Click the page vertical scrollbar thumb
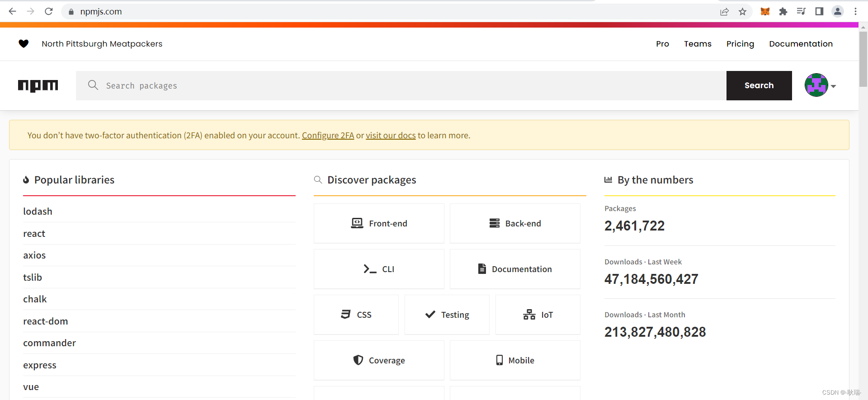Screen dimensions: 868x400 coord(863,59)
